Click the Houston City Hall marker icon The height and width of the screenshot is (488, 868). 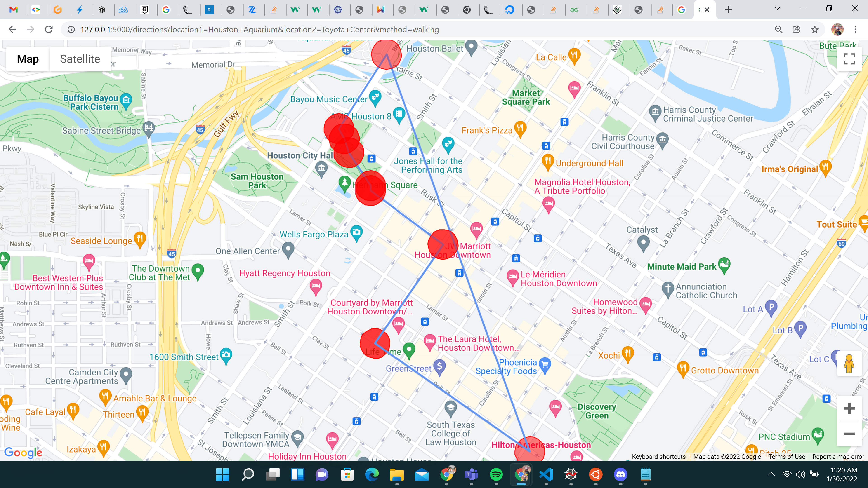(x=321, y=167)
